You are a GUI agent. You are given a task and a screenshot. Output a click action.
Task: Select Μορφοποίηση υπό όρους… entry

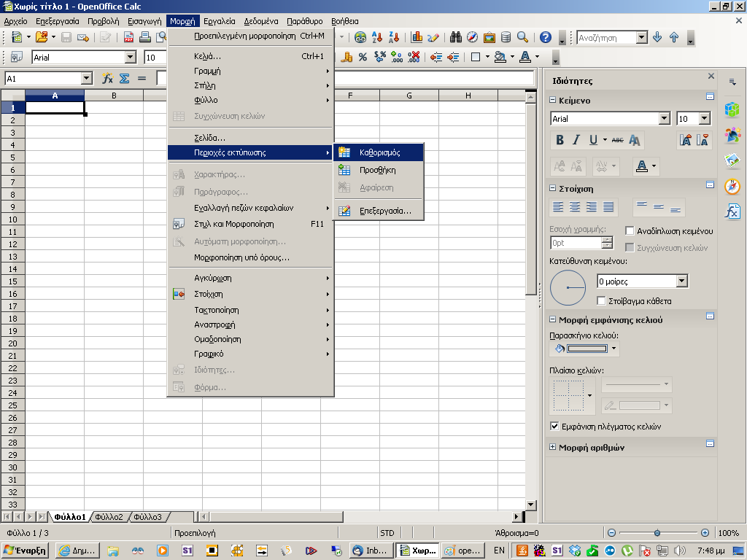pyautogui.click(x=251, y=257)
